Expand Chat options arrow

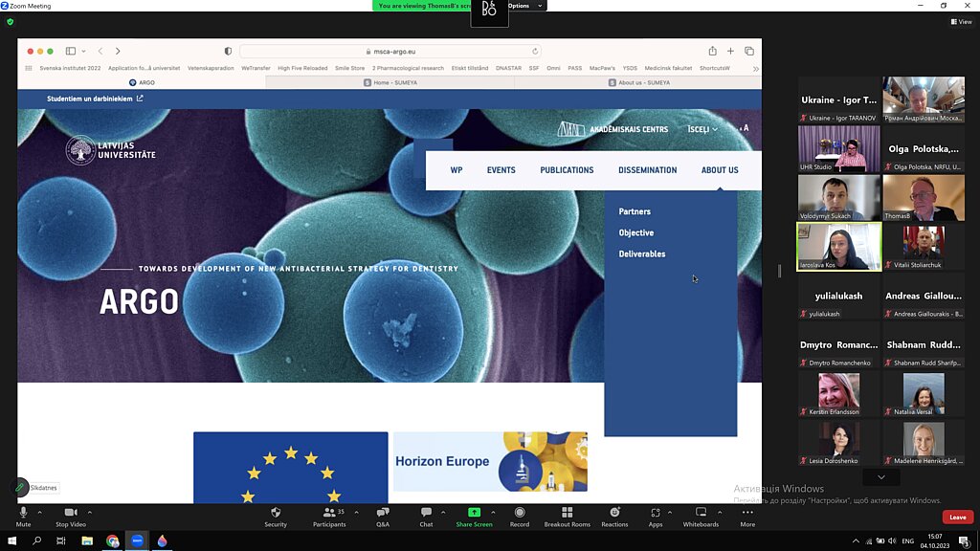pyautogui.click(x=443, y=513)
